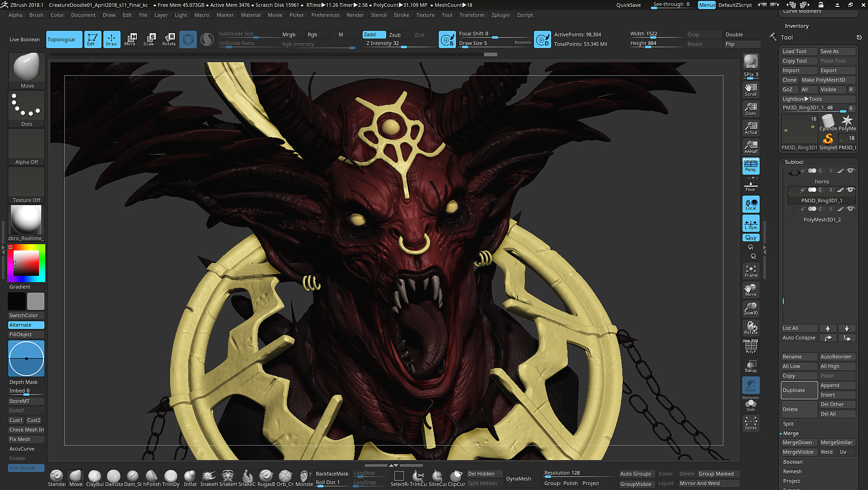
Task: Select the Draw mode icon
Action: 112,39
